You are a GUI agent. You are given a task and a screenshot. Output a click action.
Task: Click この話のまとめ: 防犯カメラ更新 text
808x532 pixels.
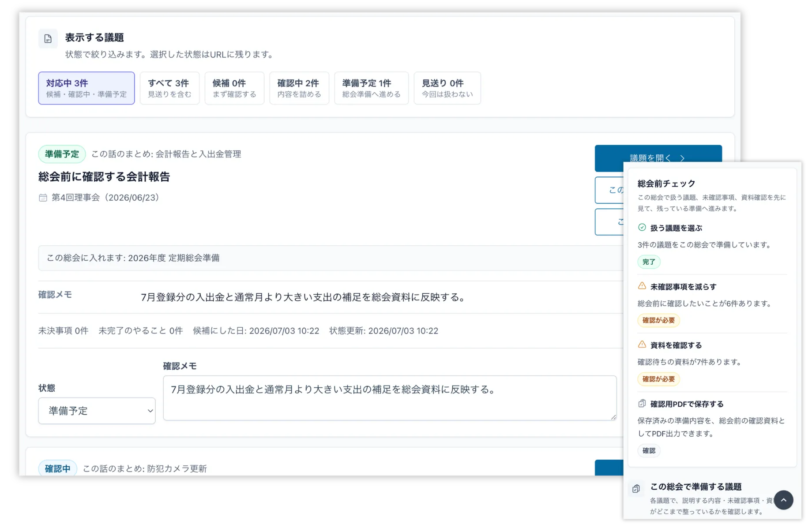point(145,468)
